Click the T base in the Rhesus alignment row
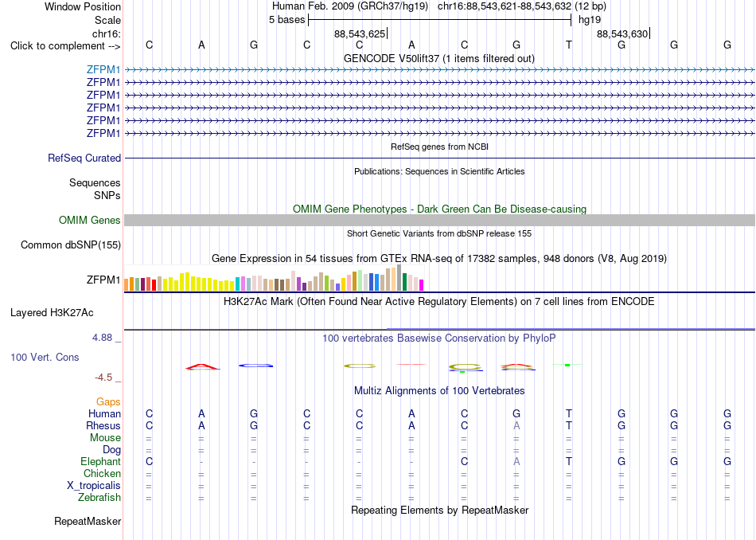This screenshot has width=756, height=540. tap(569, 426)
